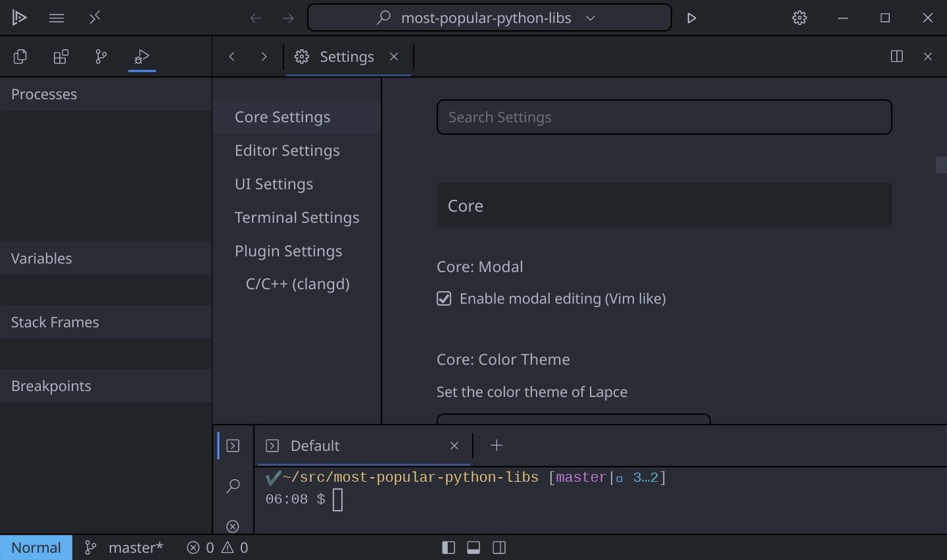The image size is (947, 560).
Task: Click the Search Settings input field
Action: [664, 117]
